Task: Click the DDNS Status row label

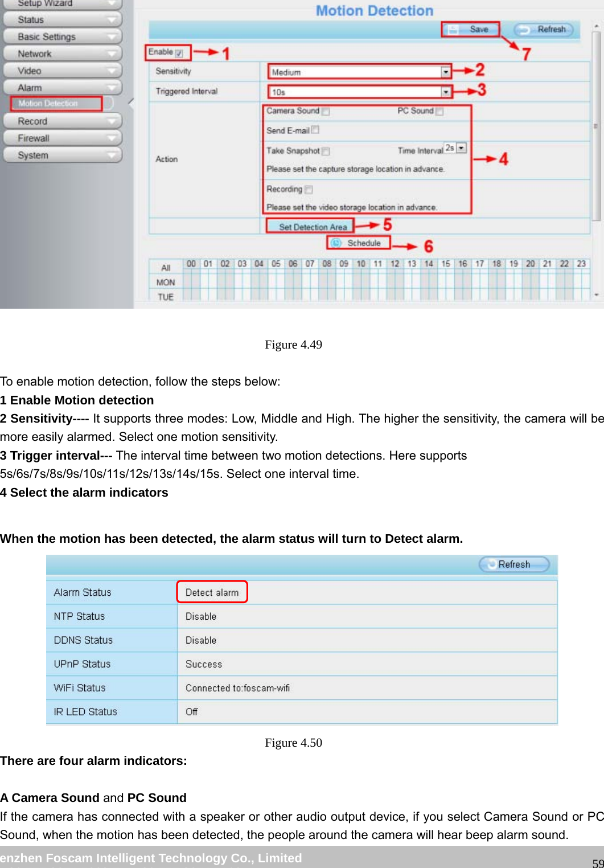Action: click(x=83, y=640)
